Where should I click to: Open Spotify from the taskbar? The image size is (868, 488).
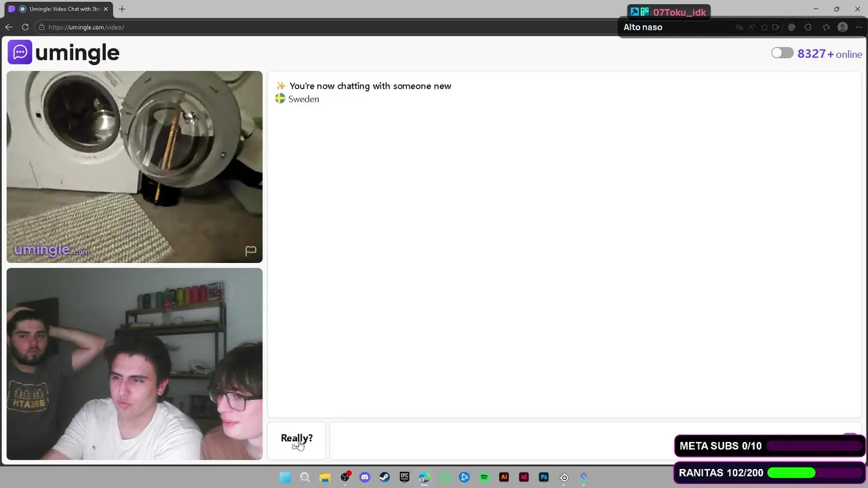[x=484, y=477]
